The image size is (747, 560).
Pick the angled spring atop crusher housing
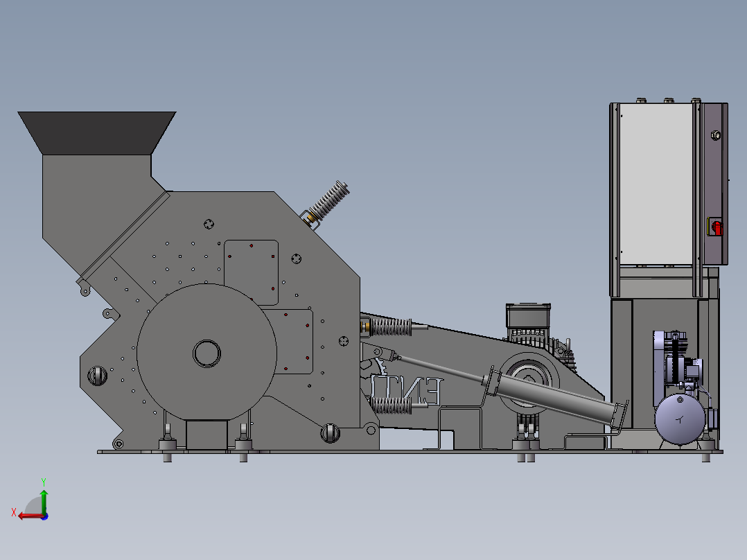(328, 201)
